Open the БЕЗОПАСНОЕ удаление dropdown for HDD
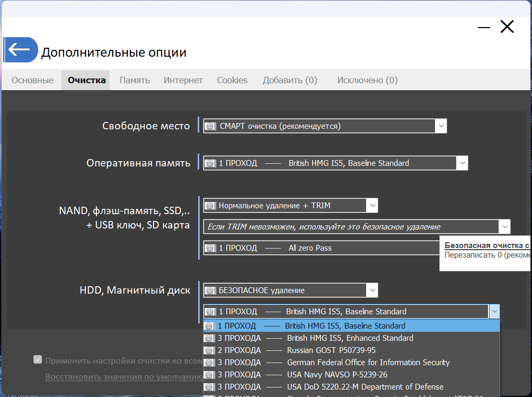The image size is (532, 397). point(372,290)
